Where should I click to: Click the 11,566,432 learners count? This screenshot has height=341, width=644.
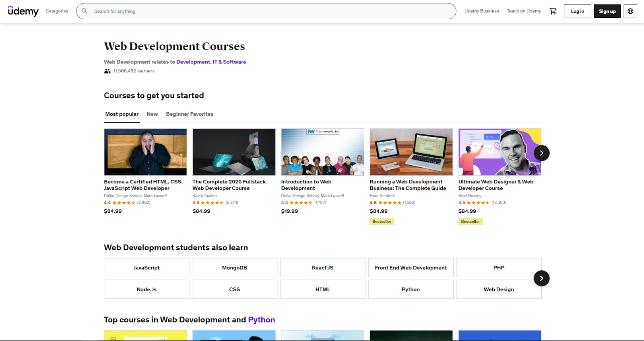pyautogui.click(x=134, y=71)
